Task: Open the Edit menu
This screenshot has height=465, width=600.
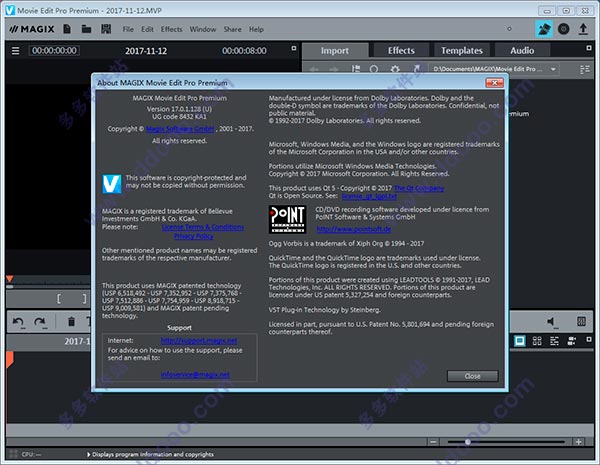Action: [147, 29]
